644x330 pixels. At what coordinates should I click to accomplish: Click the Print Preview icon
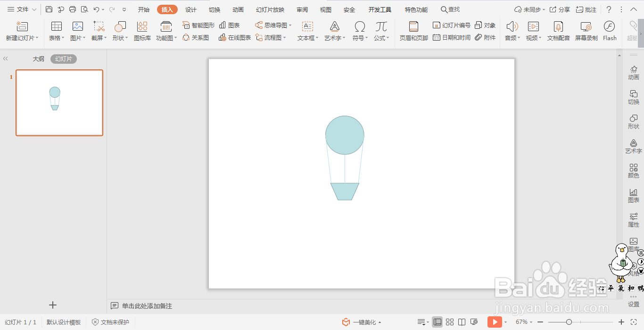84,9
